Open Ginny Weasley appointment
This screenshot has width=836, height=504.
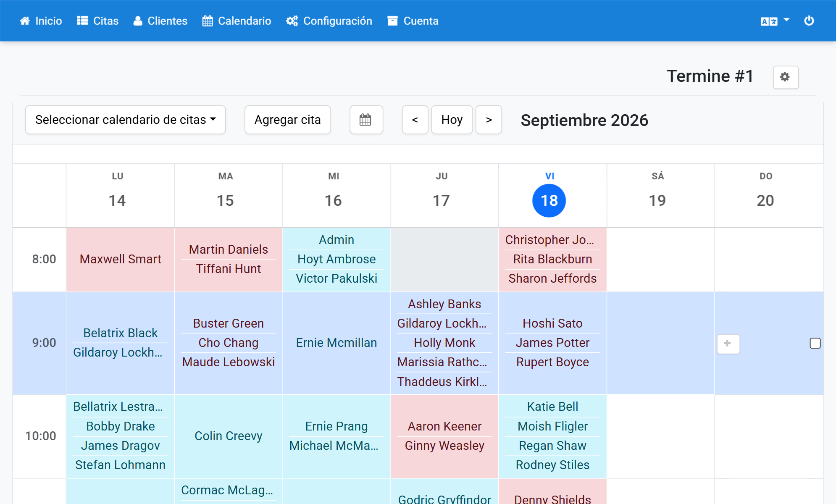444,446
